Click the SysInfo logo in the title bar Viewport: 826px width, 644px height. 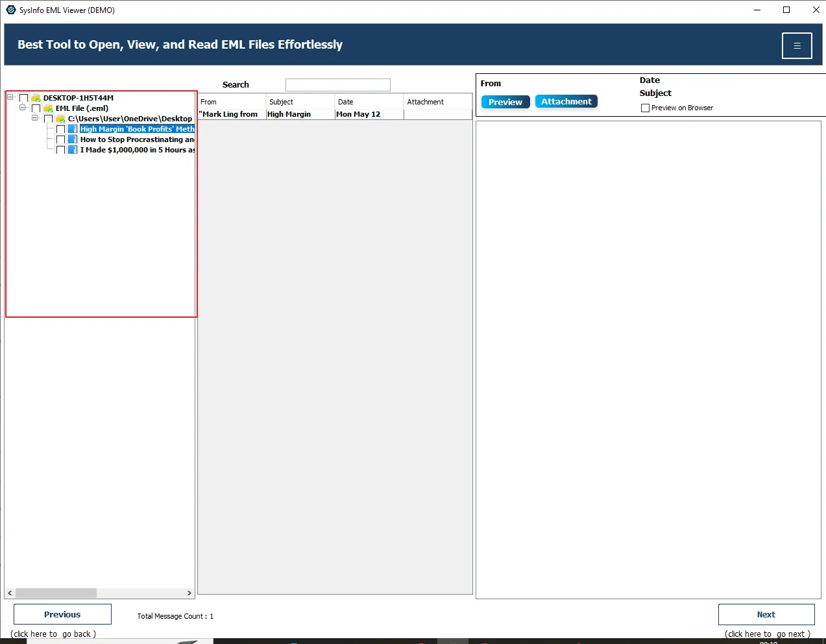10,10
